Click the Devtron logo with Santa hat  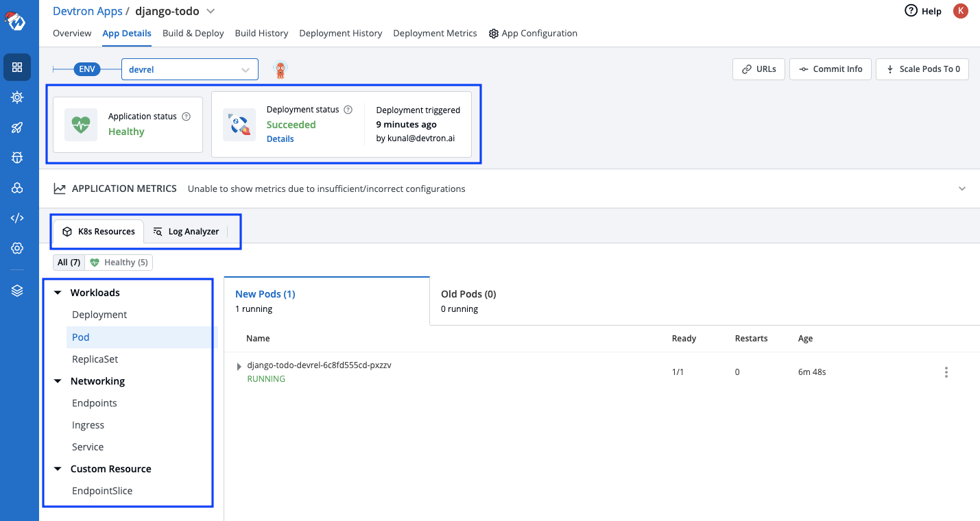point(18,21)
